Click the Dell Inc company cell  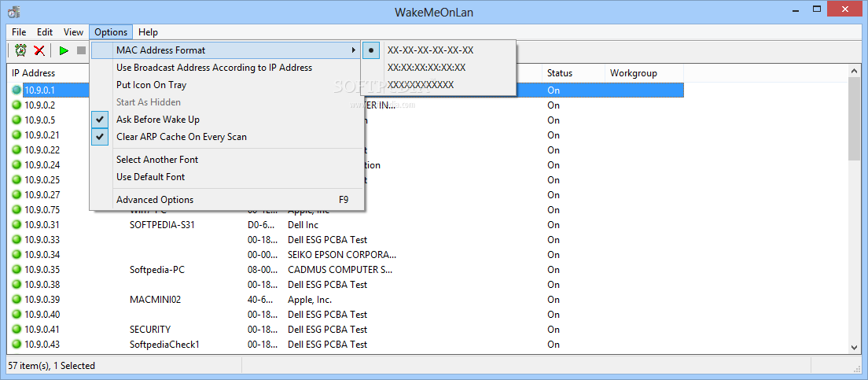click(303, 225)
